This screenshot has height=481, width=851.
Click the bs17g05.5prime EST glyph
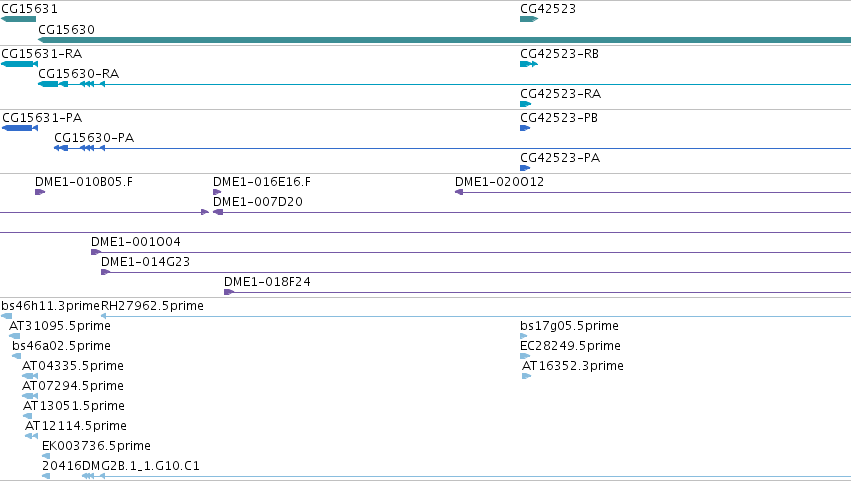coord(524,337)
